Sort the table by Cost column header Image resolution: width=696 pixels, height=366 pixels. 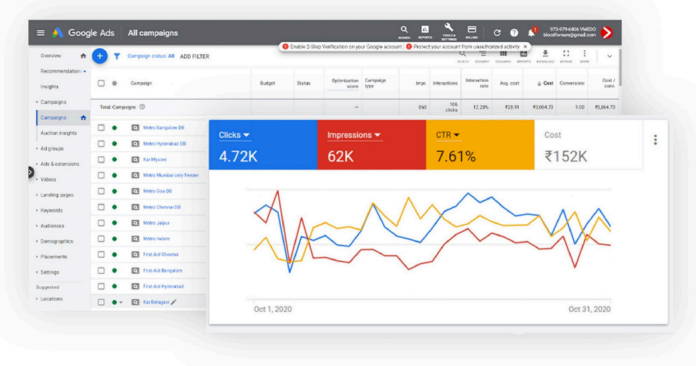point(545,83)
